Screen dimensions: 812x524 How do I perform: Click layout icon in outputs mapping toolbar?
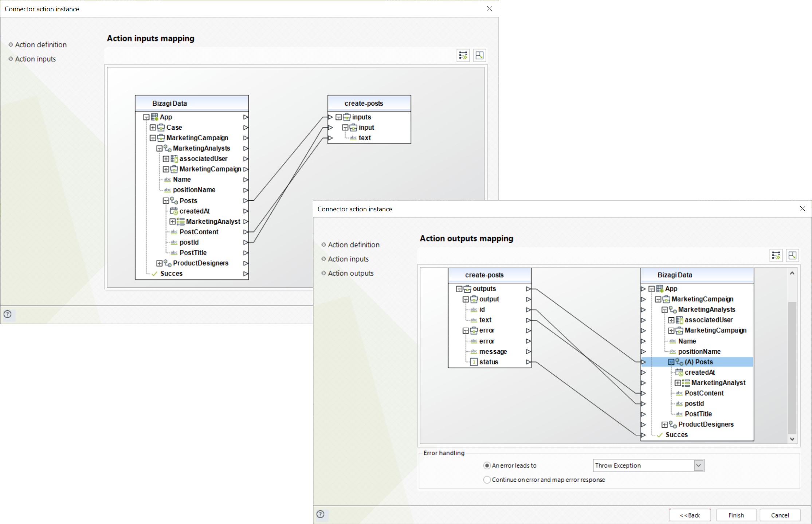(x=792, y=255)
